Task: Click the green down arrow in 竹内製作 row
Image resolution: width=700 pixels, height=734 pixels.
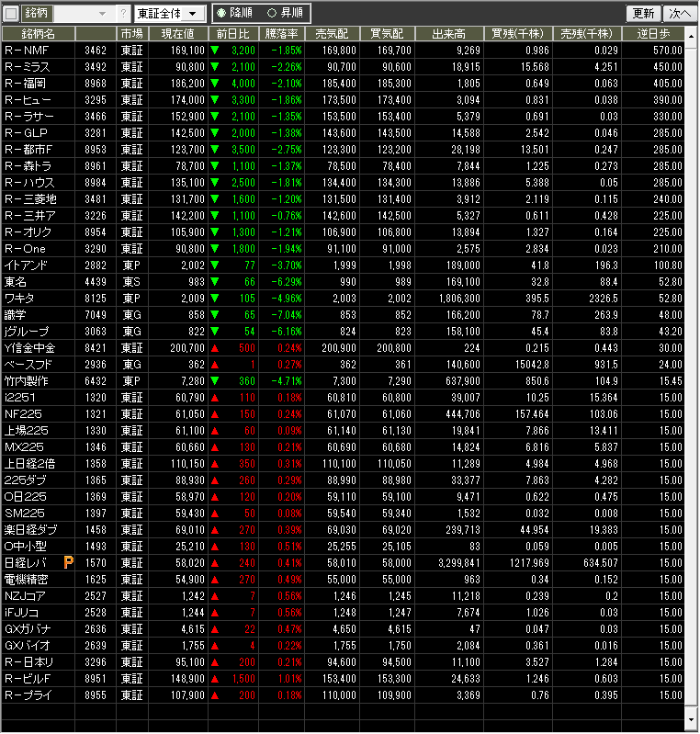Action: point(215,381)
